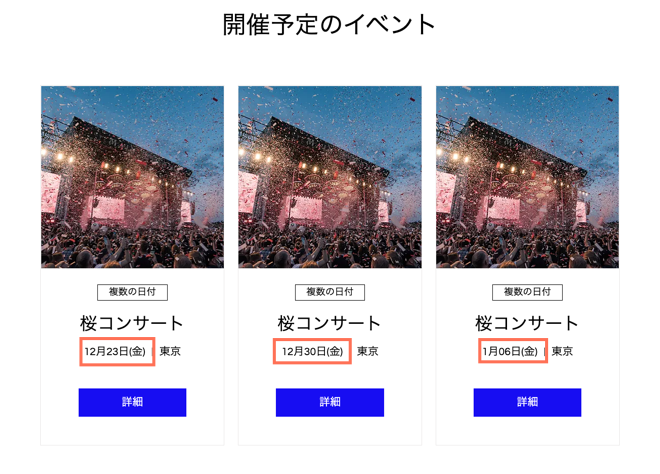The width and height of the screenshot is (660, 474).
Task: Open 詳細 for the December 30 event
Action: [x=329, y=402]
